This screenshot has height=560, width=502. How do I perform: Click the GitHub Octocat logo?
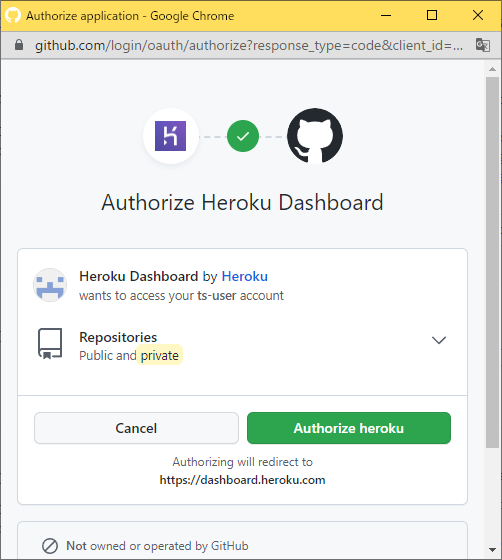[315, 136]
